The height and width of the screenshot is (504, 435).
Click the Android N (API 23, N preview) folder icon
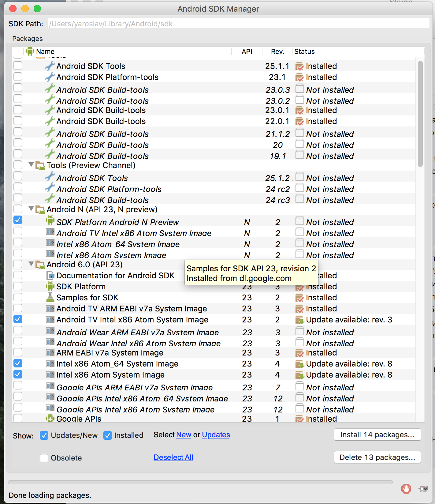pyautogui.click(x=40, y=209)
